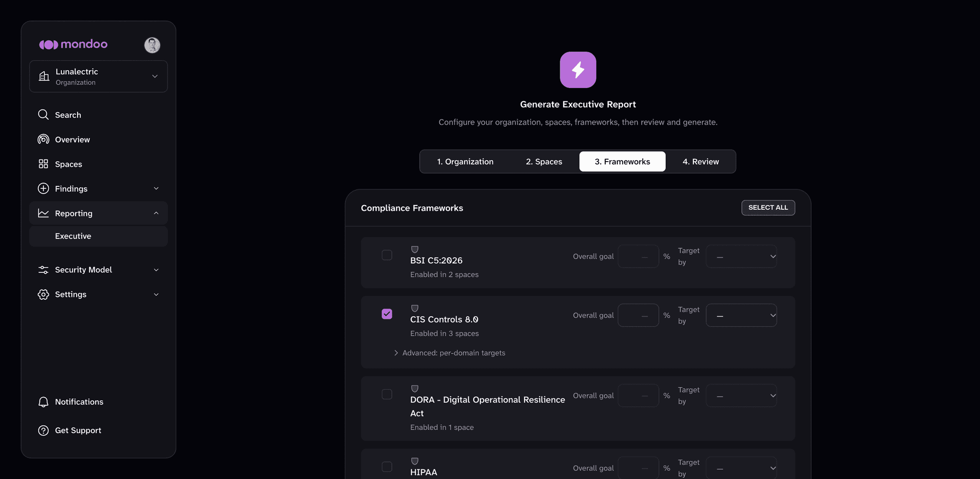Click the Reporting chart icon
Viewport: 980px width, 479px height.
pyautogui.click(x=44, y=213)
